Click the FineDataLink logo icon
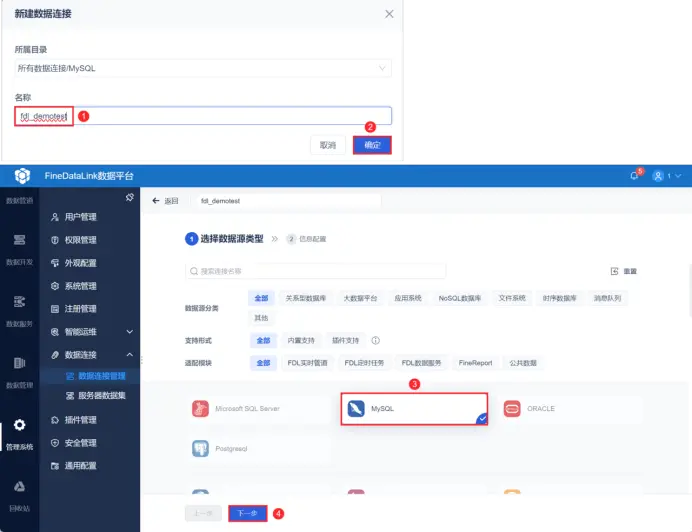This screenshot has height=532, width=692. pos(22,176)
